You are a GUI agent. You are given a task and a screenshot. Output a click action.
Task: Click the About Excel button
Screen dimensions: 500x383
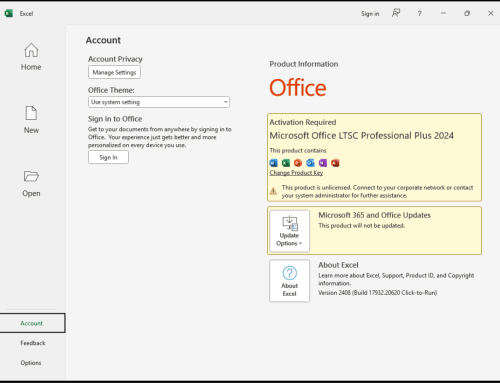tap(289, 281)
